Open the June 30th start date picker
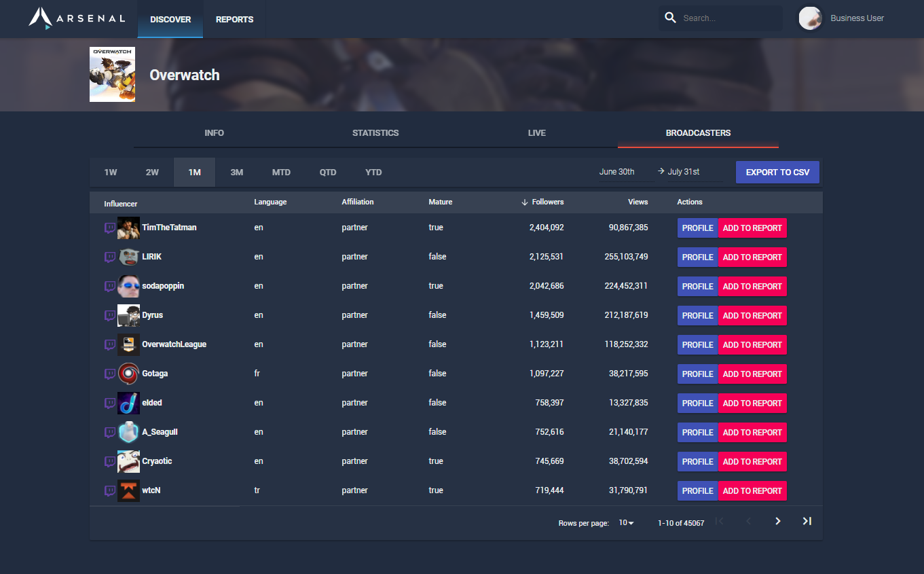This screenshot has width=924, height=574. [x=616, y=172]
